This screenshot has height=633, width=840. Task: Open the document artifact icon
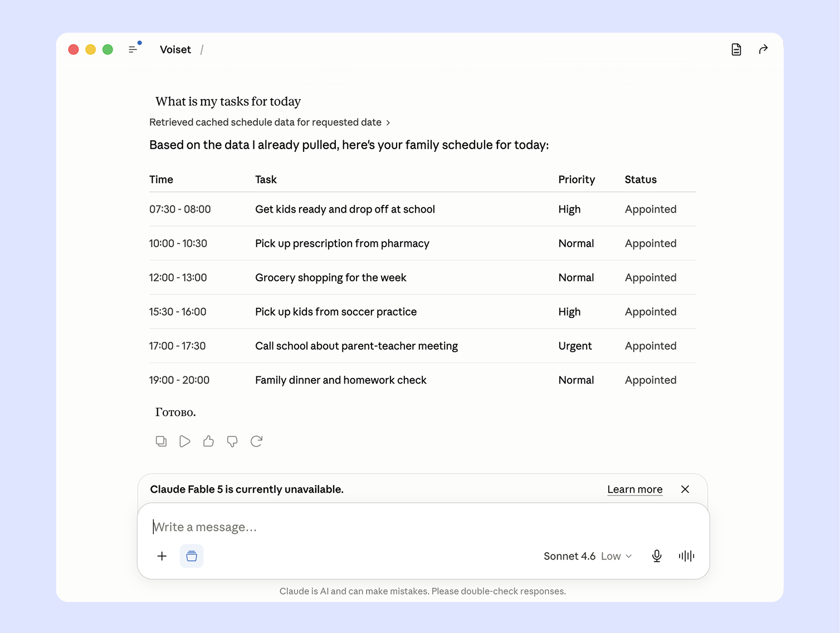tap(736, 50)
